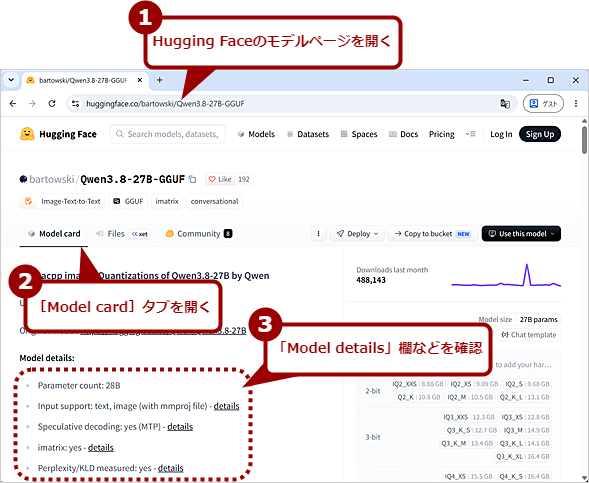
Task: Click the browser back arrow
Action: click(x=13, y=104)
